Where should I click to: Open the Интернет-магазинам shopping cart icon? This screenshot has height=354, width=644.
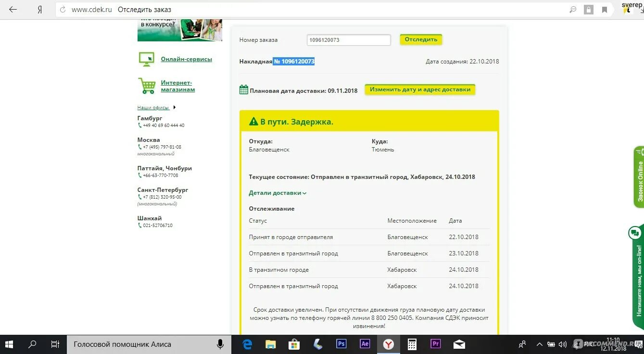click(147, 86)
